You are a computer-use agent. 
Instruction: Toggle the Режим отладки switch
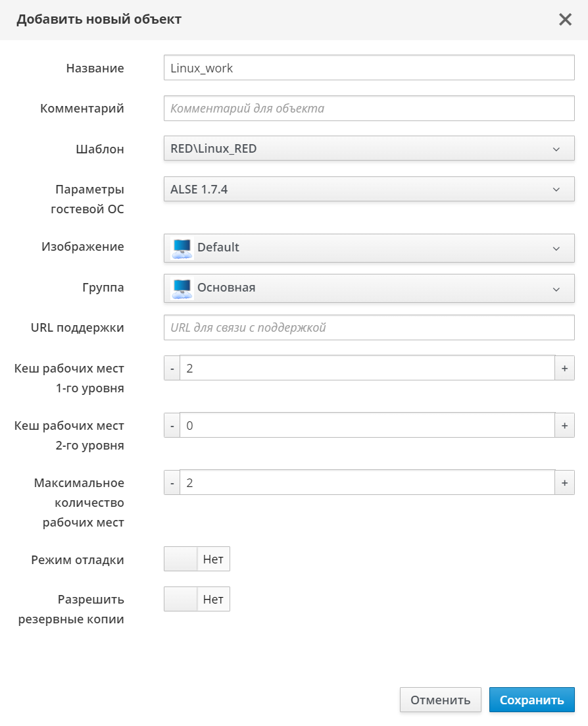(197, 560)
